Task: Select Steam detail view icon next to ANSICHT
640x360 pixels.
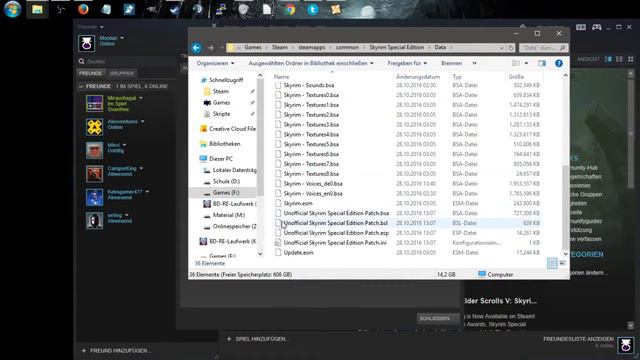Action: [x=608, y=59]
